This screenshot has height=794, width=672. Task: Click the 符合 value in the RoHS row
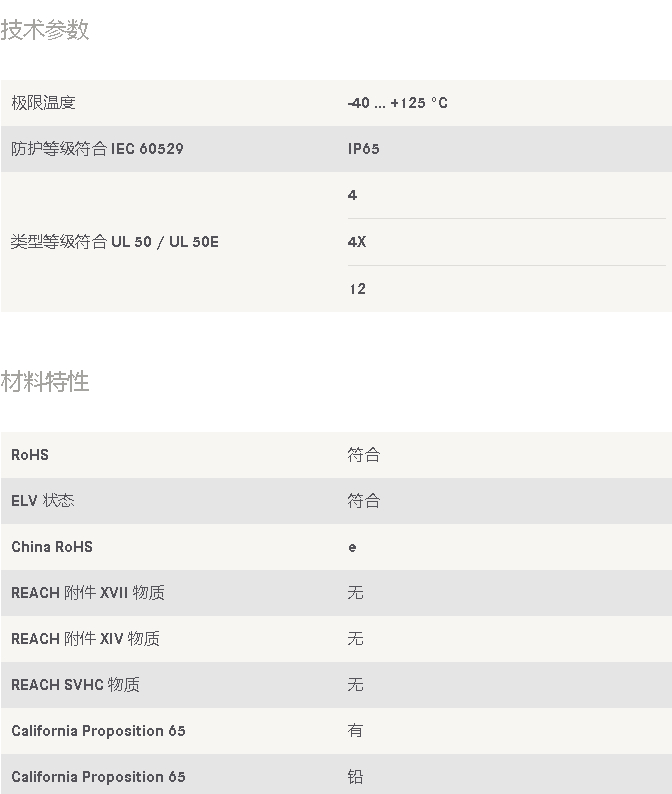click(x=364, y=455)
